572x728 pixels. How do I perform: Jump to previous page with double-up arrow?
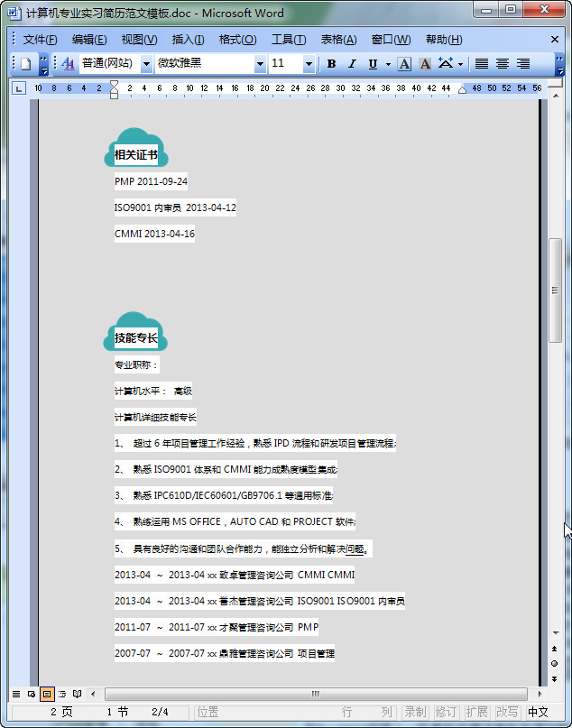click(554, 649)
